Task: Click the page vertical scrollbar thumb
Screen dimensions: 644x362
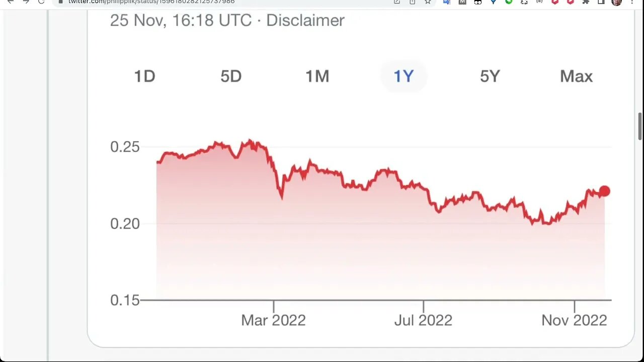Action: (x=640, y=127)
